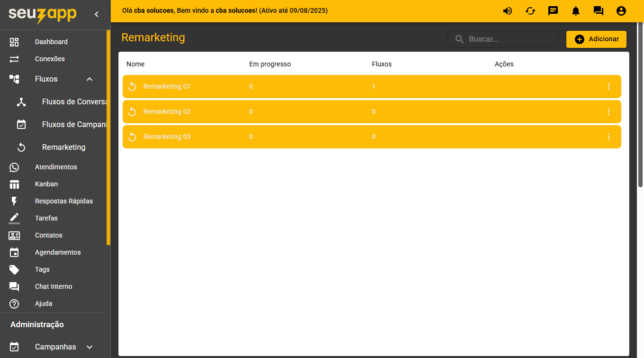Image resolution: width=644 pixels, height=358 pixels.
Task: Toggle the sound volume icon
Action: (507, 10)
